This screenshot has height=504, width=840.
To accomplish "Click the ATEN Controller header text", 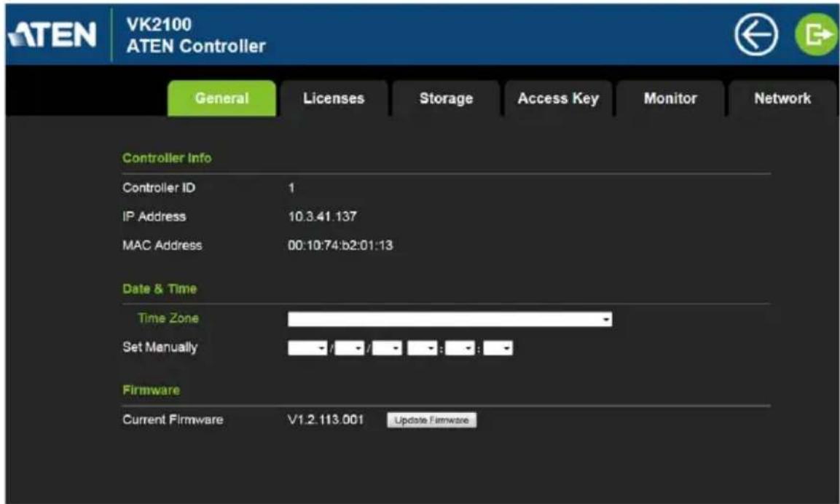I will [x=196, y=46].
